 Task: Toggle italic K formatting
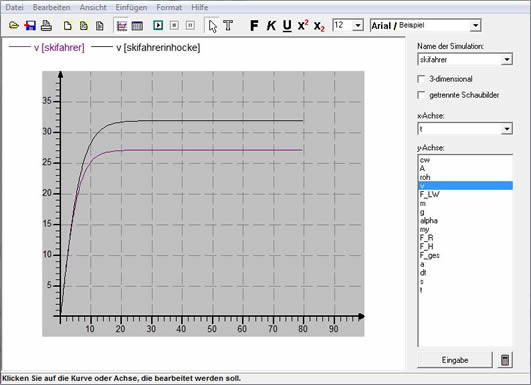pyautogui.click(x=271, y=25)
